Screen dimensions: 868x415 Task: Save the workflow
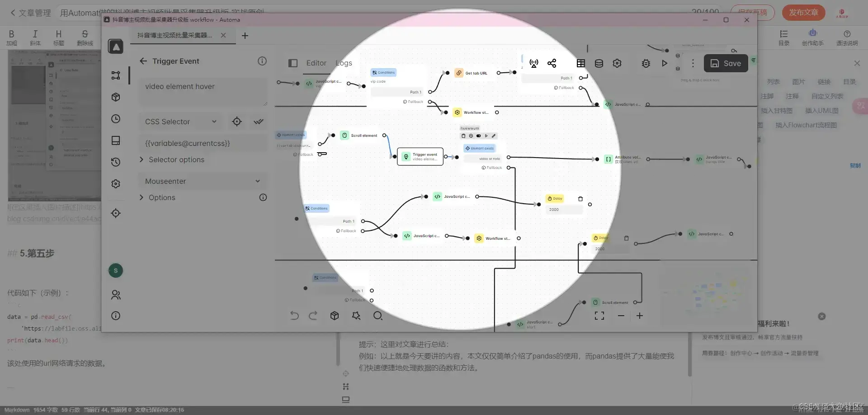point(726,63)
